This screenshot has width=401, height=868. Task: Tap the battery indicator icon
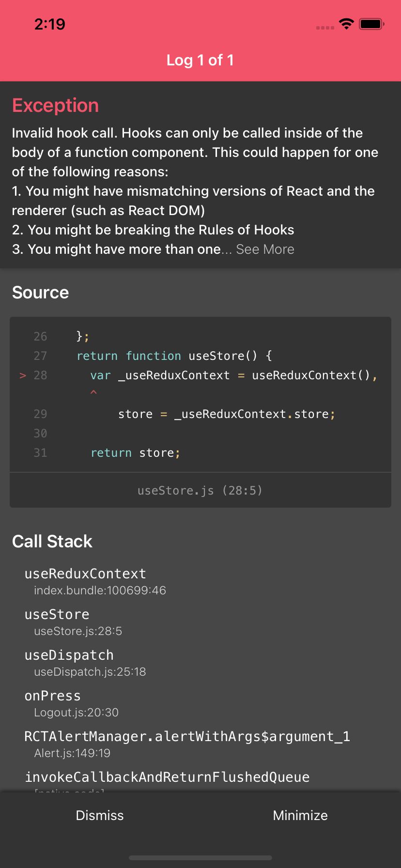pos(371,24)
